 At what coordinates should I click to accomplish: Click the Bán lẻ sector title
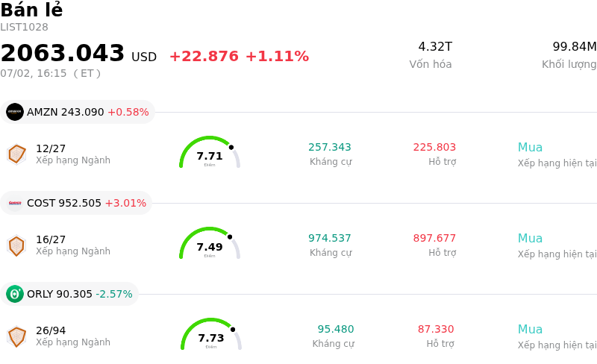point(31,10)
